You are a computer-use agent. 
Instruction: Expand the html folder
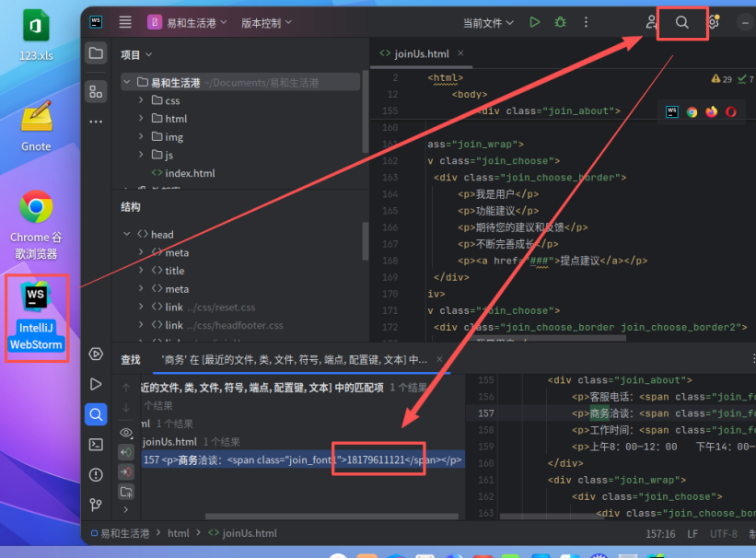pos(141,118)
